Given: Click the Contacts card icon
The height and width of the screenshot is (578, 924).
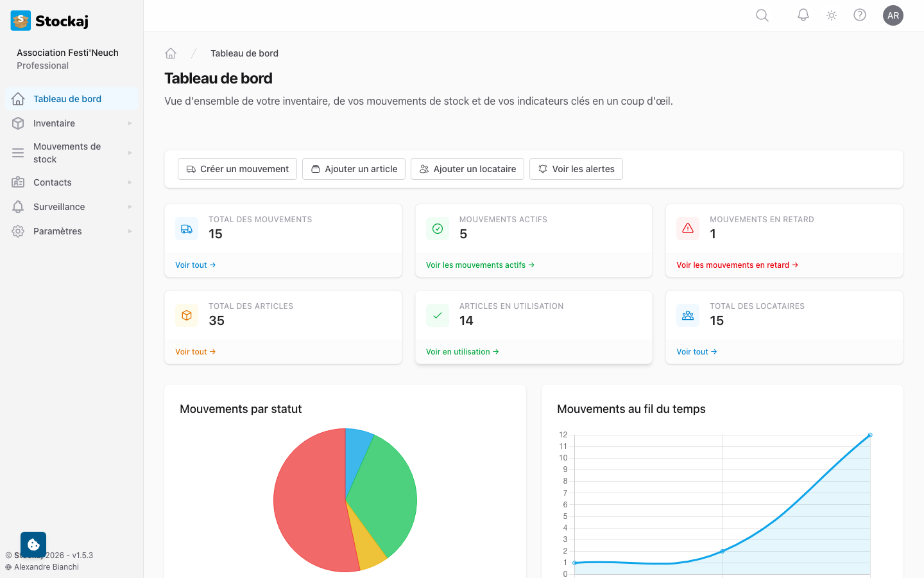Looking at the screenshot, I should coord(18,182).
